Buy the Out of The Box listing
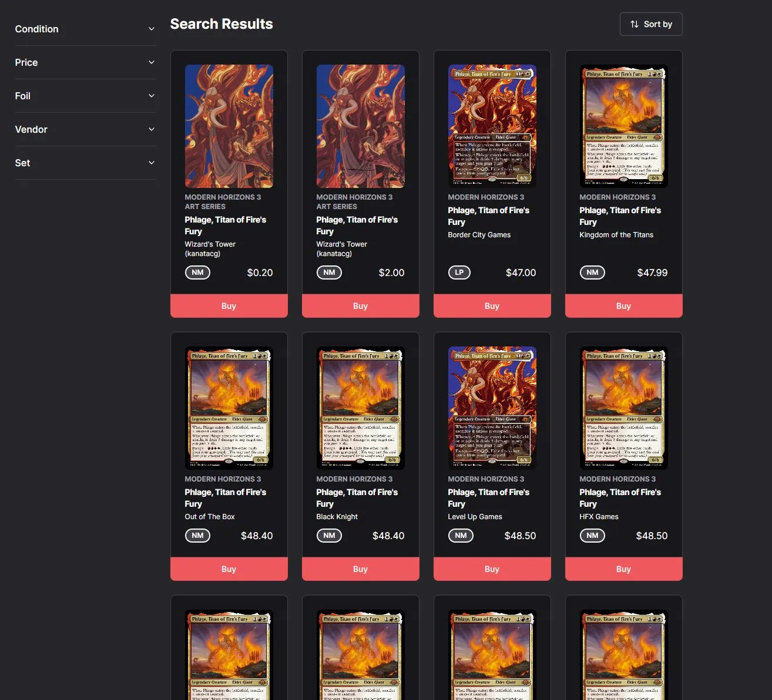 [x=229, y=569]
